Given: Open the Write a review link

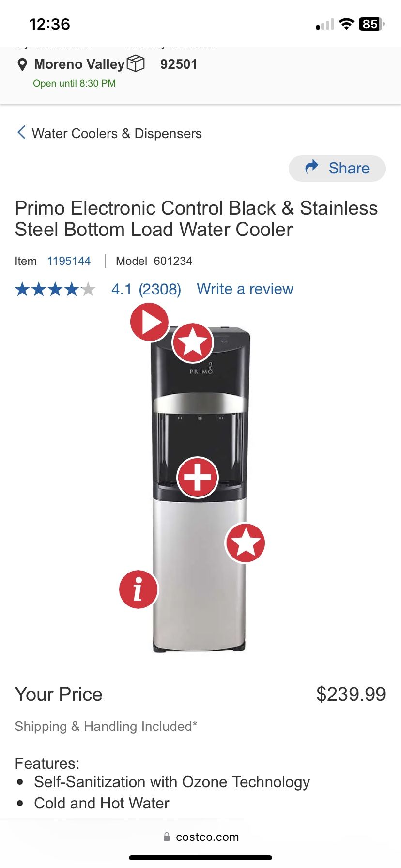Looking at the screenshot, I should click(x=245, y=289).
